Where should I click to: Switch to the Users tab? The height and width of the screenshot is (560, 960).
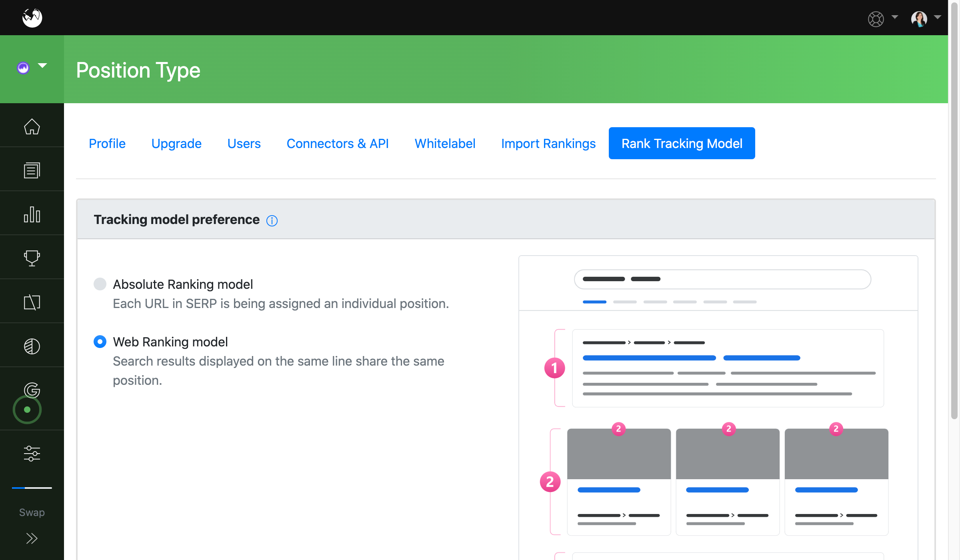(x=244, y=143)
